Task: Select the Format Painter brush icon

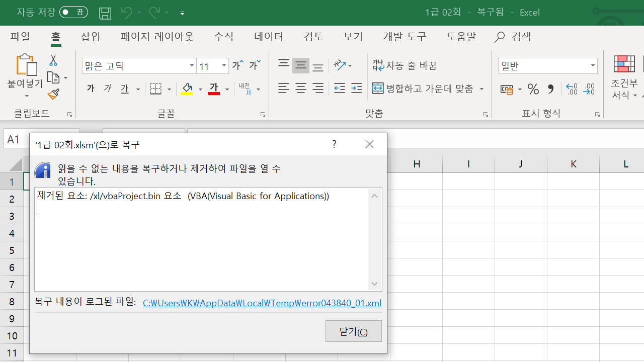Action: pyautogui.click(x=53, y=94)
